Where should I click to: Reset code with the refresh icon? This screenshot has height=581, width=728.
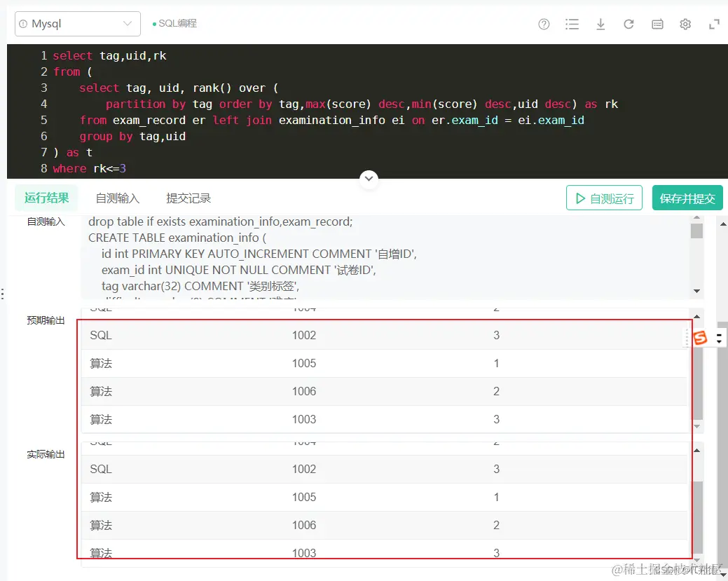point(629,24)
